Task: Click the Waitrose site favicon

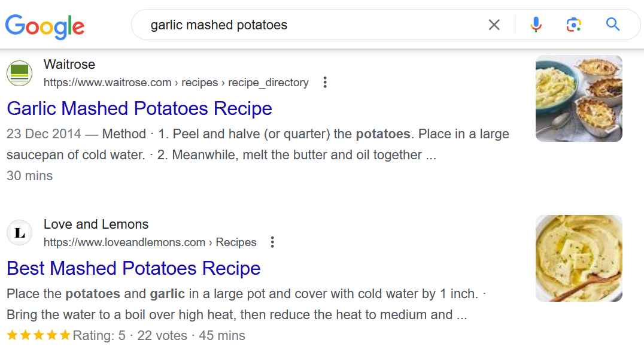Action: [x=19, y=73]
